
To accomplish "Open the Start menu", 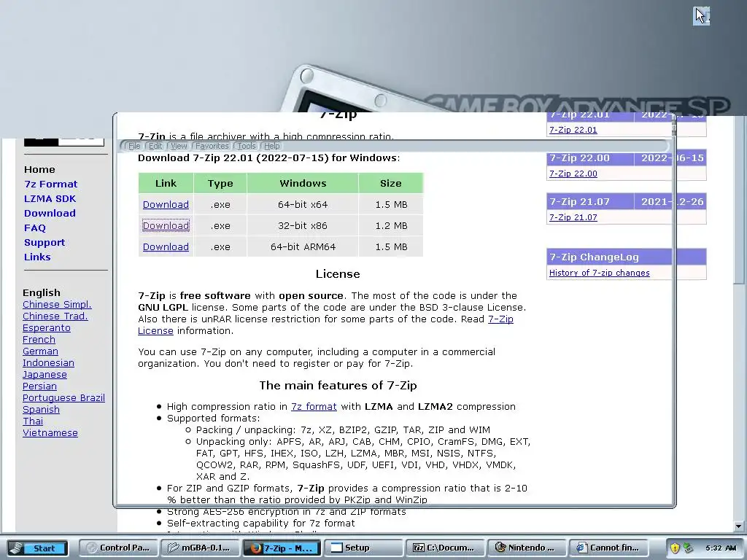I will pos(38,548).
